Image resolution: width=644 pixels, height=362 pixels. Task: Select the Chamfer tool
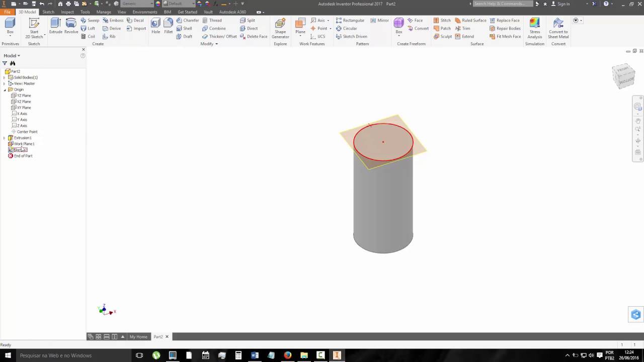pos(188,21)
